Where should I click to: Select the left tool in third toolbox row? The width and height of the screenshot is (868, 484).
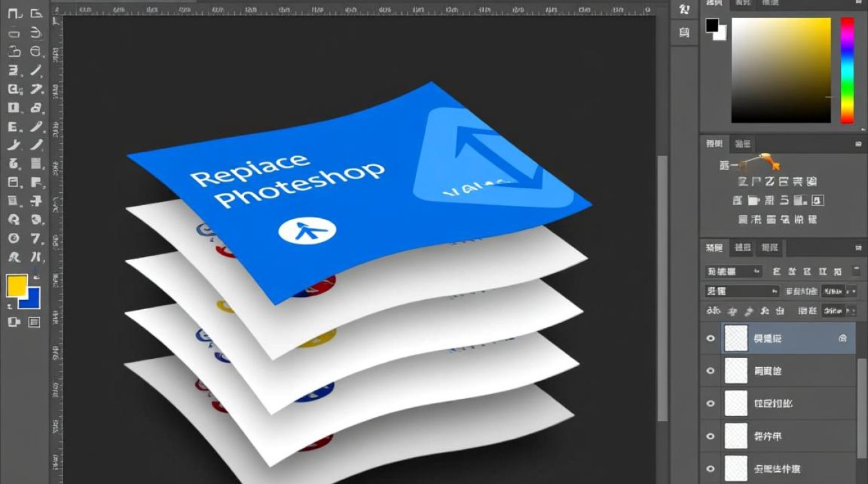pos(14,52)
